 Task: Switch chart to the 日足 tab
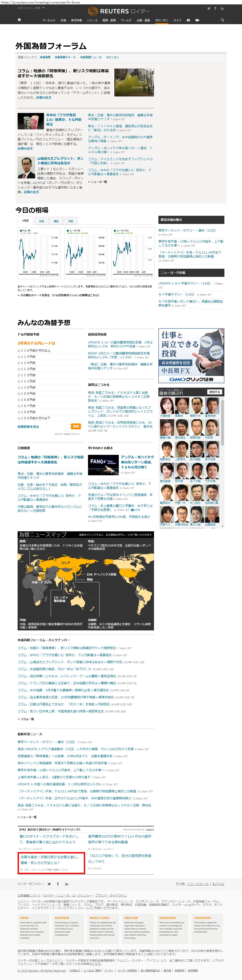point(42,221)
